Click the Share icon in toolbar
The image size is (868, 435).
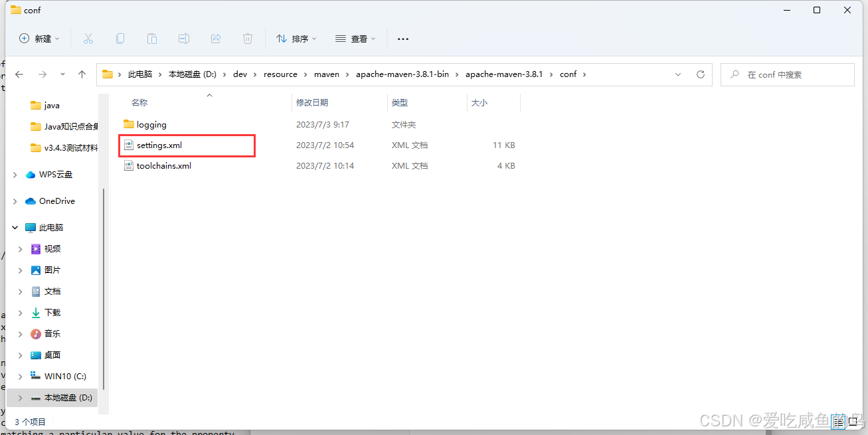click(x=216, y=39)
